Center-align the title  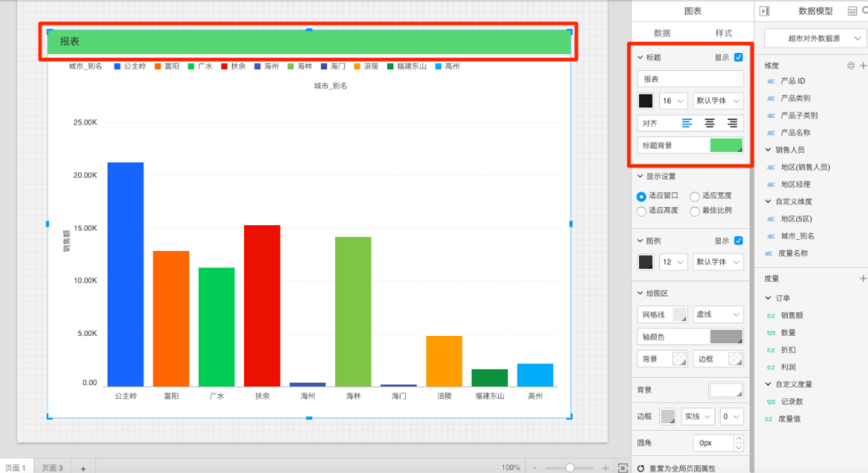[710, 123]
